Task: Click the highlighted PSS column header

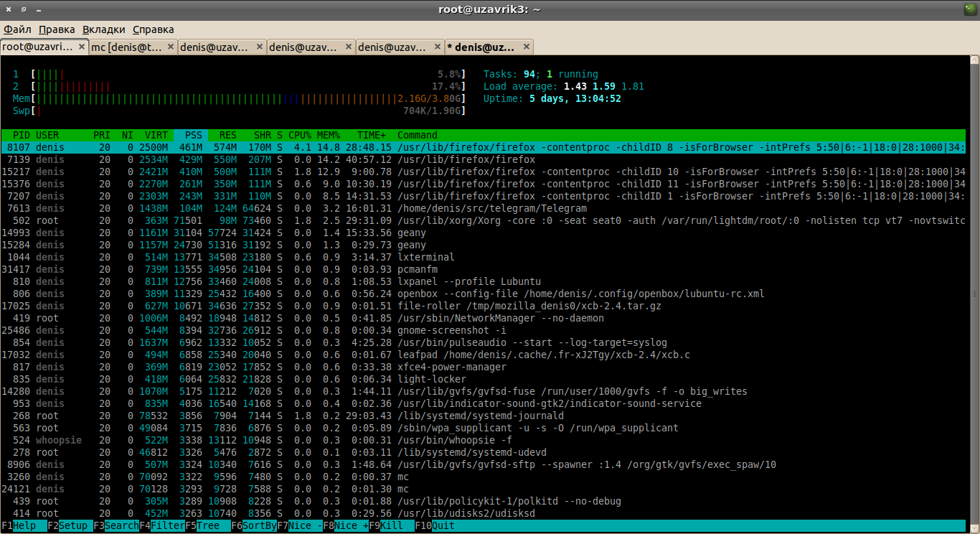Action: [191, 135]
